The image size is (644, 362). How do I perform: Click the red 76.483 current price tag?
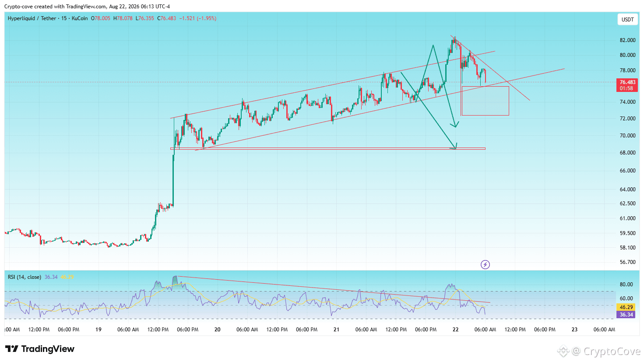point(627,82)
